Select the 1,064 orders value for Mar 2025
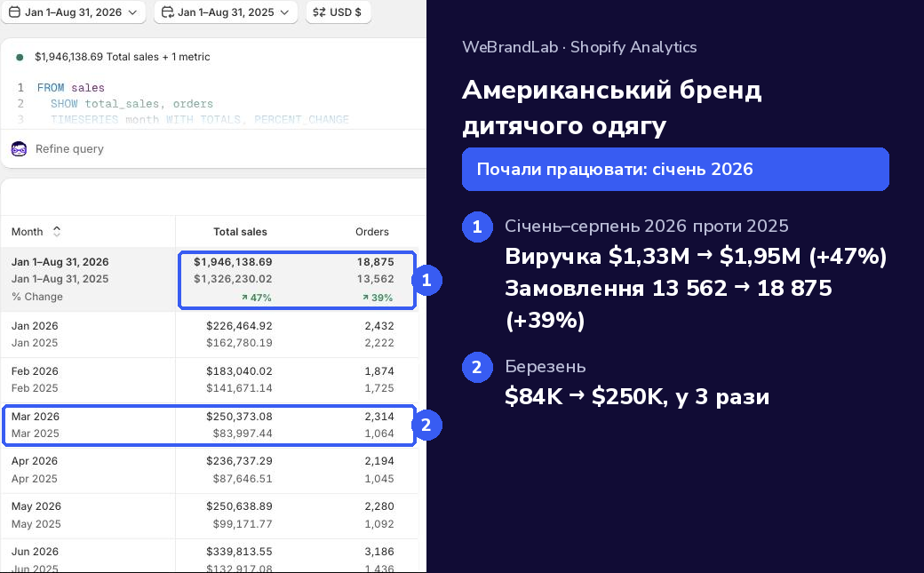Image resolution: width=924 pixels, height=573 pixels. coord(378,434)
